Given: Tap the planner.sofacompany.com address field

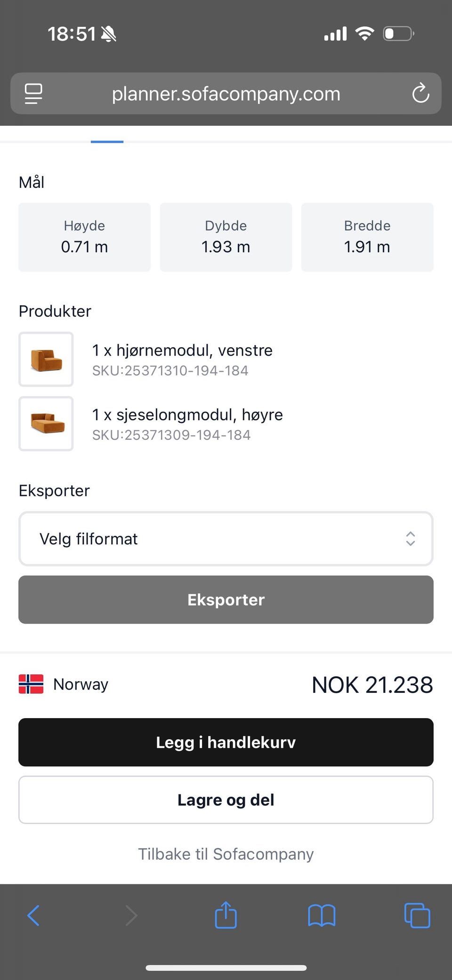Looking at the screenshot, I should [x=226, y=94].
